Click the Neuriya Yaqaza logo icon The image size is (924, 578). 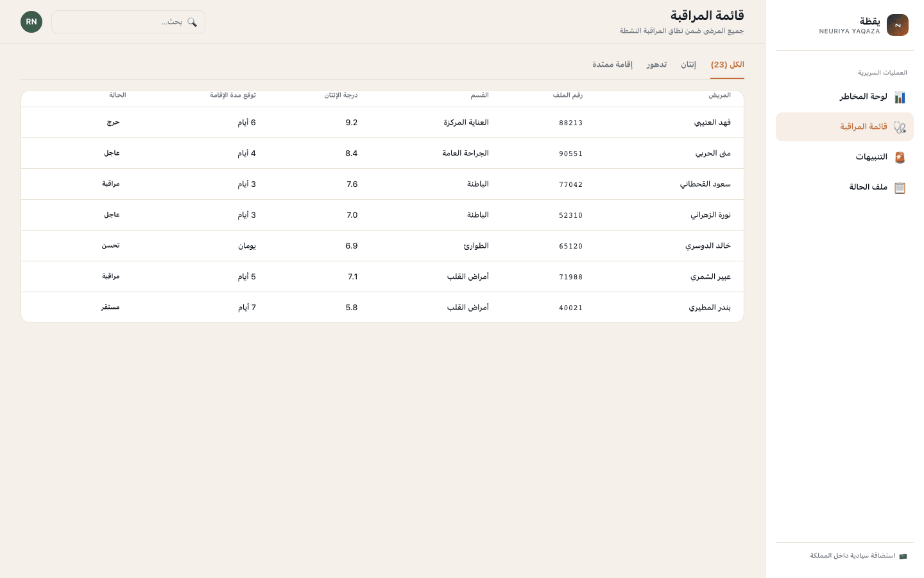[x=898, y=25]
